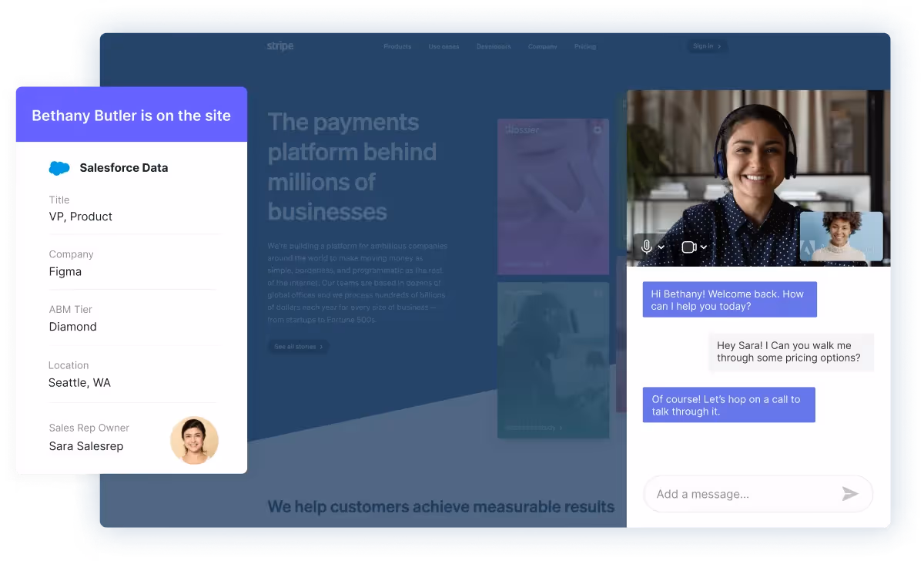
Task: Click 'See all stories' button
Action: [x=299, y=347]
